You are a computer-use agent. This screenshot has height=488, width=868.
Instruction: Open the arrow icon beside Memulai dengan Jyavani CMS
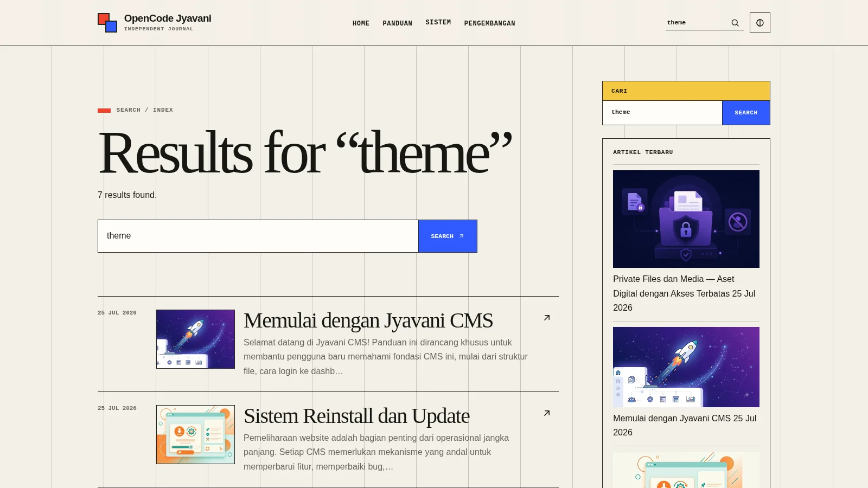point(547,318)
